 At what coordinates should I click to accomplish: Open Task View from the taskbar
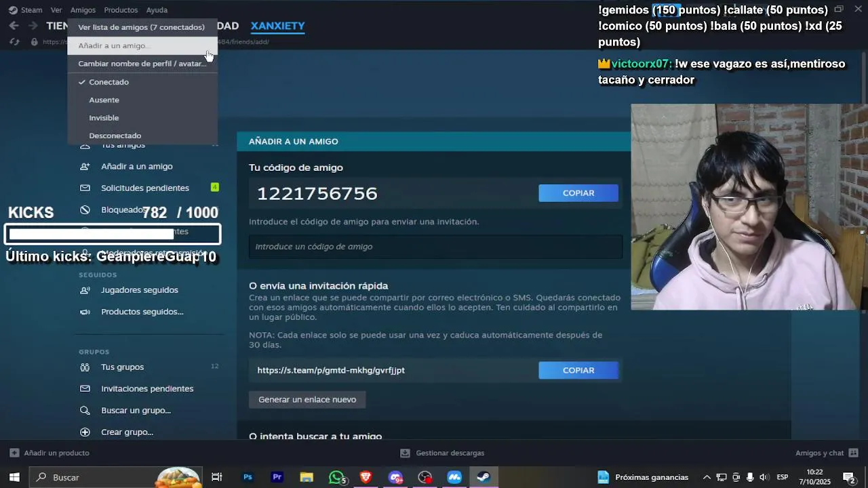[x=217, y=477]
